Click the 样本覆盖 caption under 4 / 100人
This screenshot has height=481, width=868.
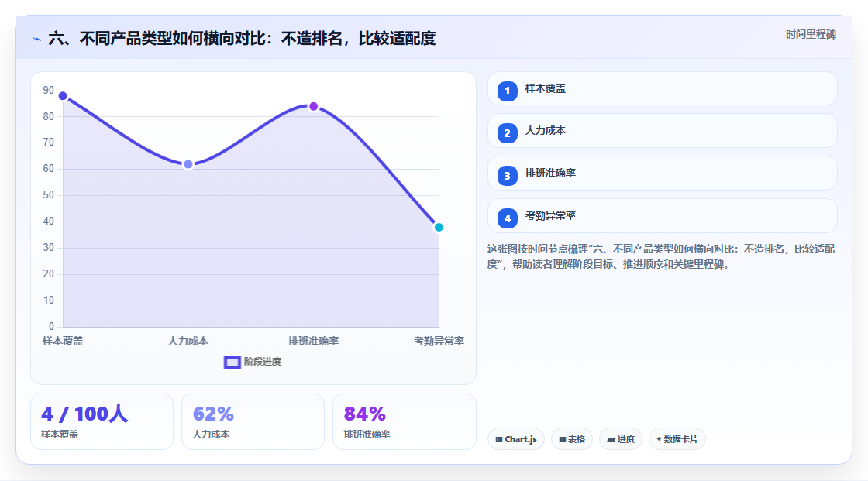(60, 435)
